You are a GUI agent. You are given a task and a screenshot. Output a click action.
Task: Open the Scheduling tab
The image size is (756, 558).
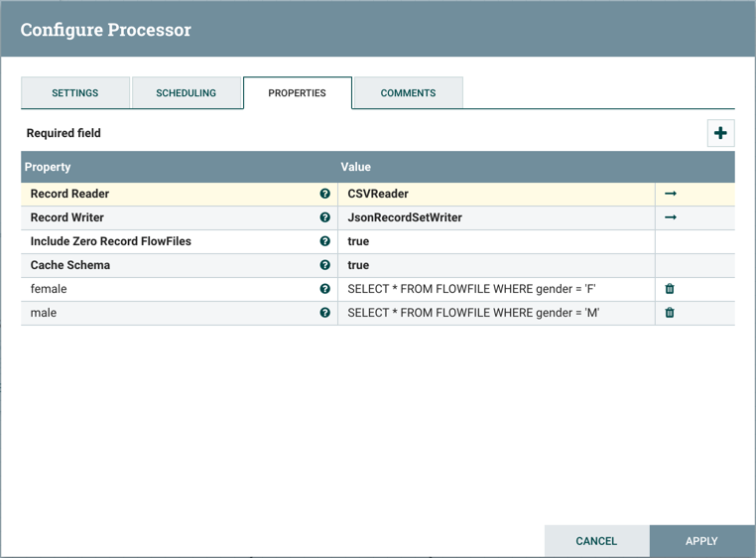[x=186, y=93]
